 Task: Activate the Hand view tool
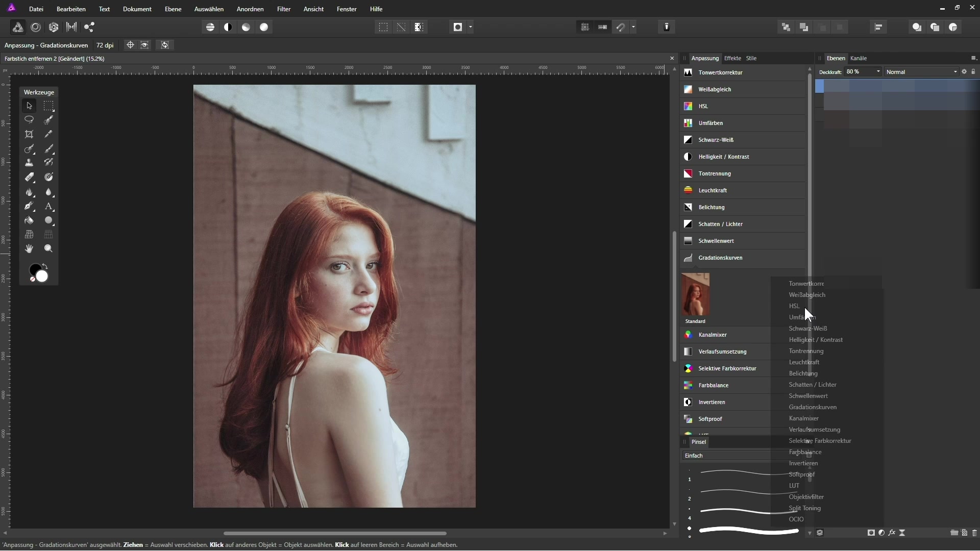pos(29,249)
